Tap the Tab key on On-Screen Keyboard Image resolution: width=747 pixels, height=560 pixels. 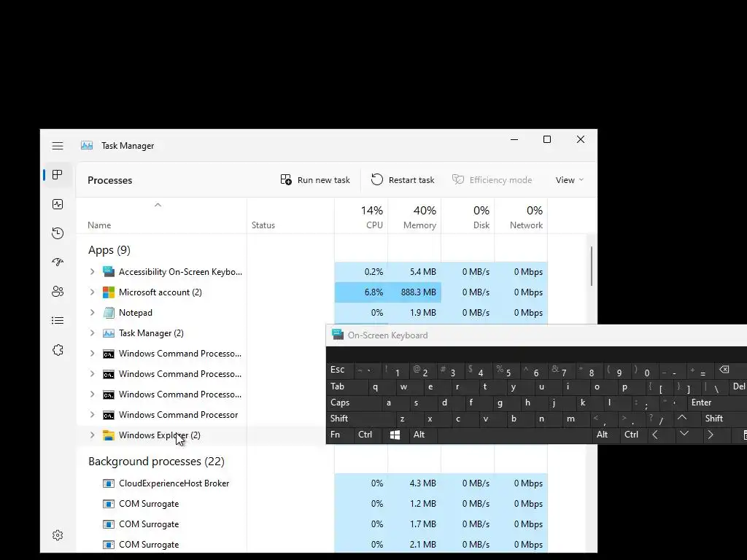point(348,386)
